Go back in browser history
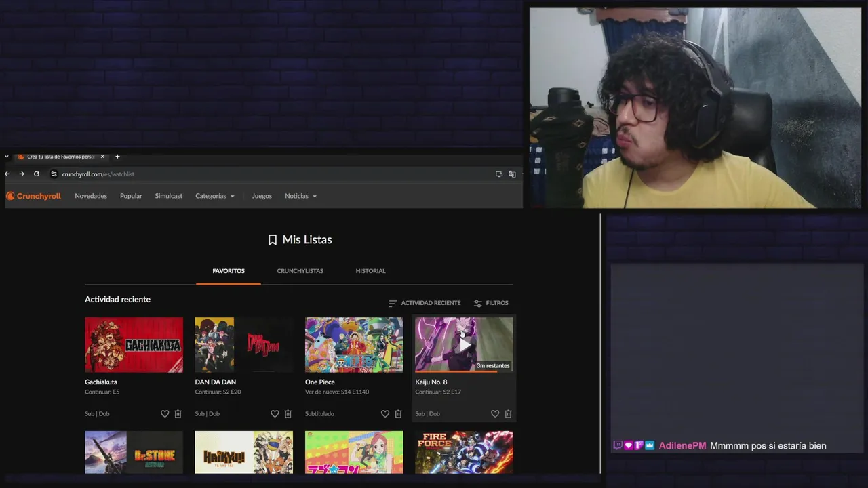This screenshot has width=868, height=488. click(7, 174)
